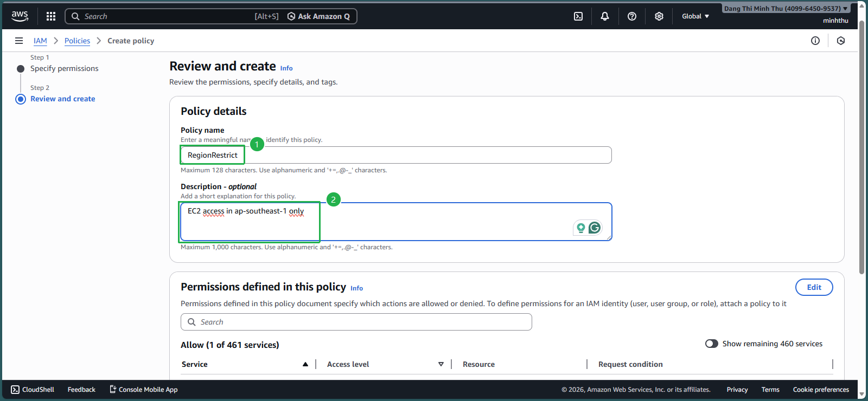Click the Resource column header

478,364
